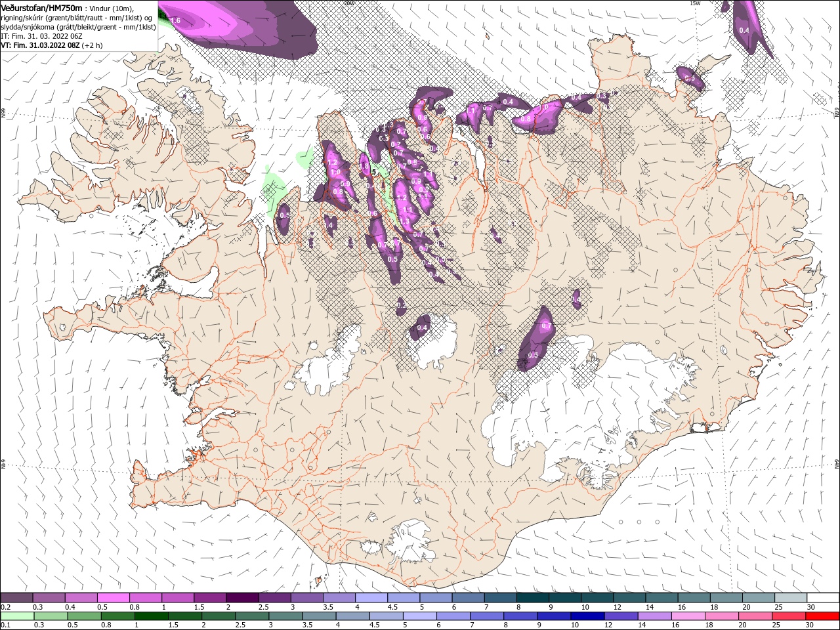Image resolution: width=840 pixels, height=630 pixels.
Task: Select the 1 swatch on the snow scale
Action: pyautogui.click(x=178, y=597)
